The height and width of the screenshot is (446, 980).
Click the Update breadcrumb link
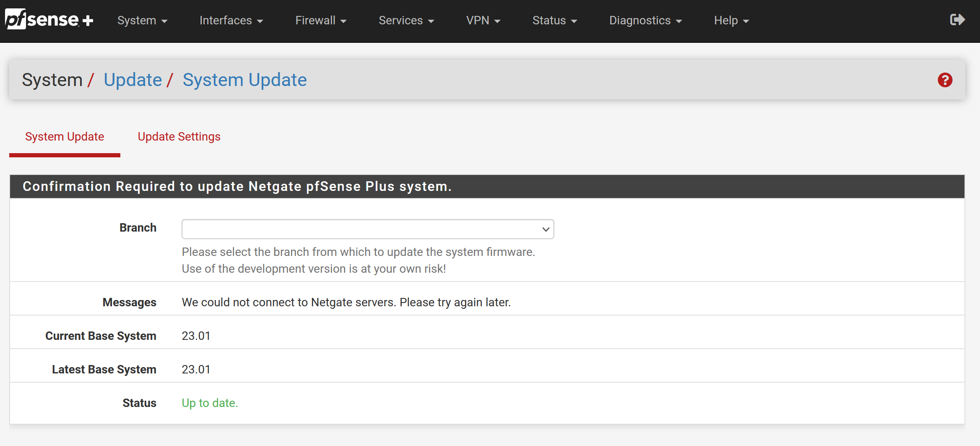click(133, 80)
